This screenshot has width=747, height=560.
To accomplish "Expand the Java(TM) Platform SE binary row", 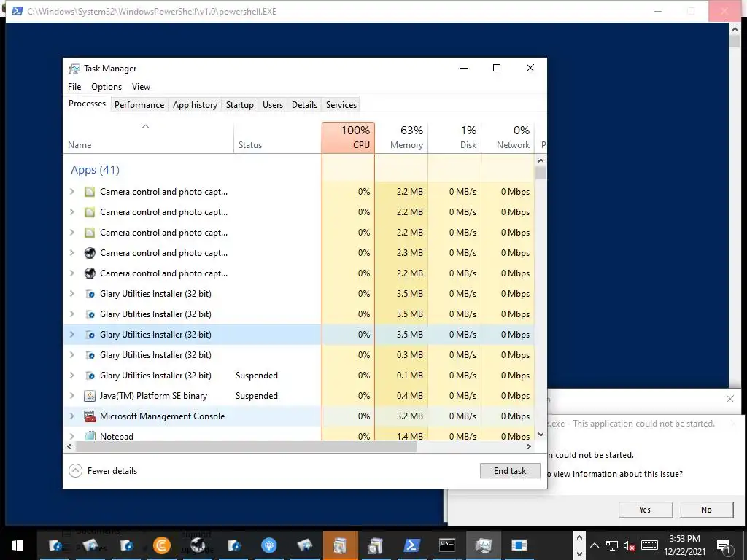I will [72, 396].
